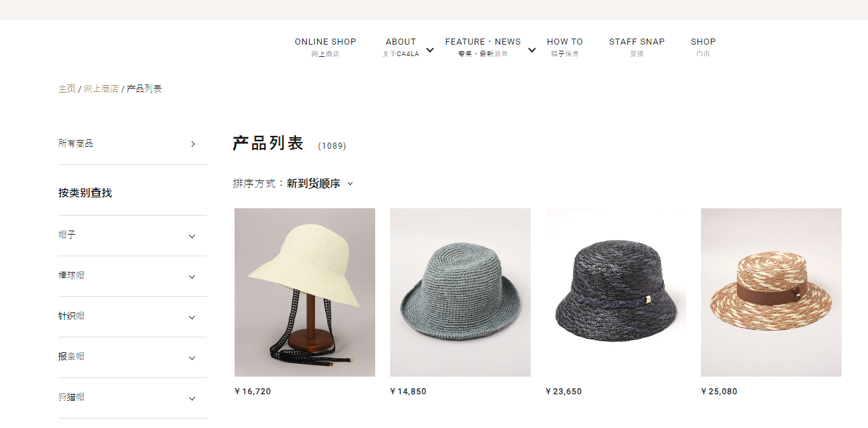Open the STAFF SNAP menu item
Viewport: 868px width, 428px height.
pos(637,47)
